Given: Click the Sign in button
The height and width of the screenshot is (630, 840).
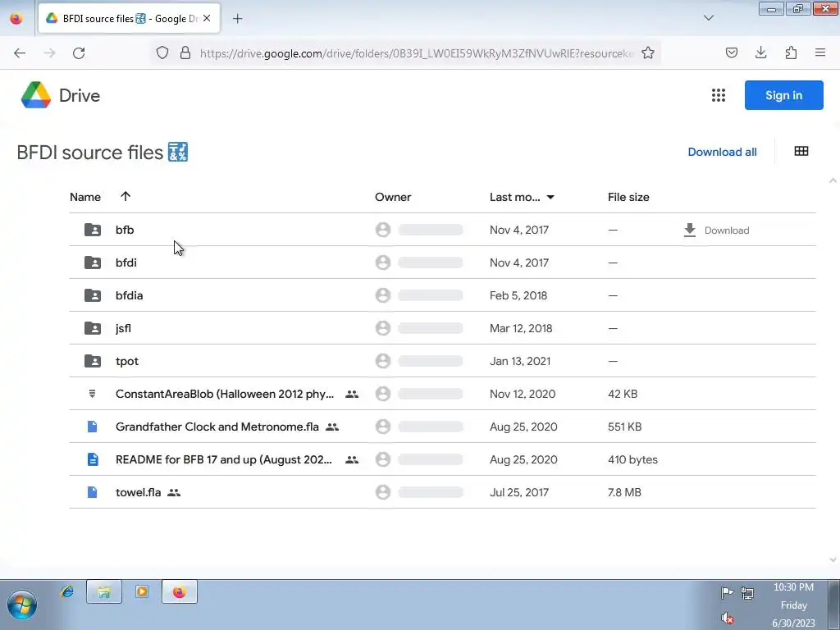Looking at the screenshot, I should [783, 95].
